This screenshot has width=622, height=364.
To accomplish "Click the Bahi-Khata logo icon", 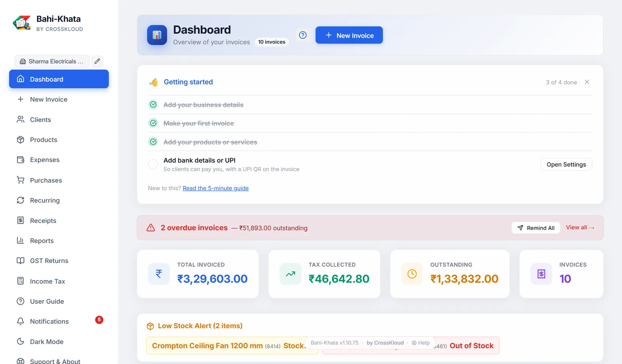I will pyautogui.click(x=22, y=23).
